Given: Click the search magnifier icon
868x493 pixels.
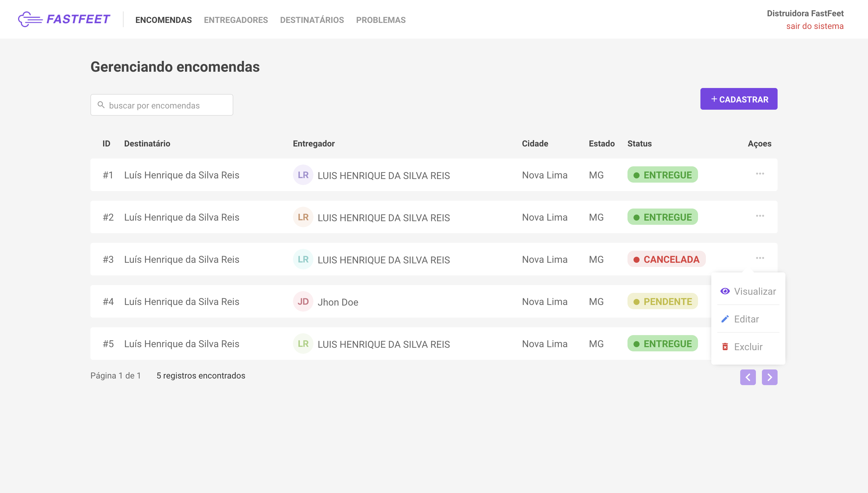Looking at the screenshot, I should [101, 105].
